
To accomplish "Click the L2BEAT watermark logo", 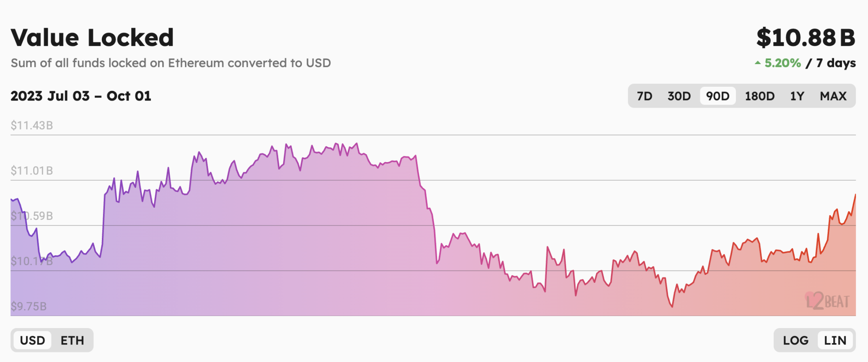I will (827, 301).
